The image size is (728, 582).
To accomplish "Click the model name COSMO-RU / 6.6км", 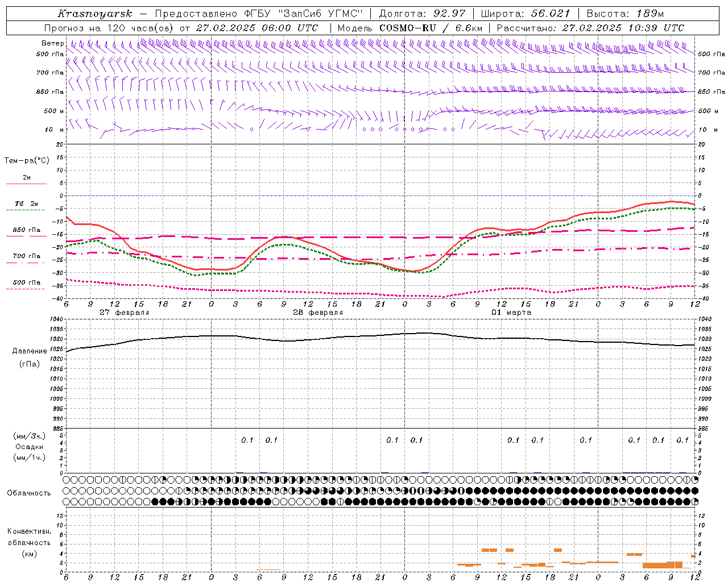I will click(x=431, y=28).
